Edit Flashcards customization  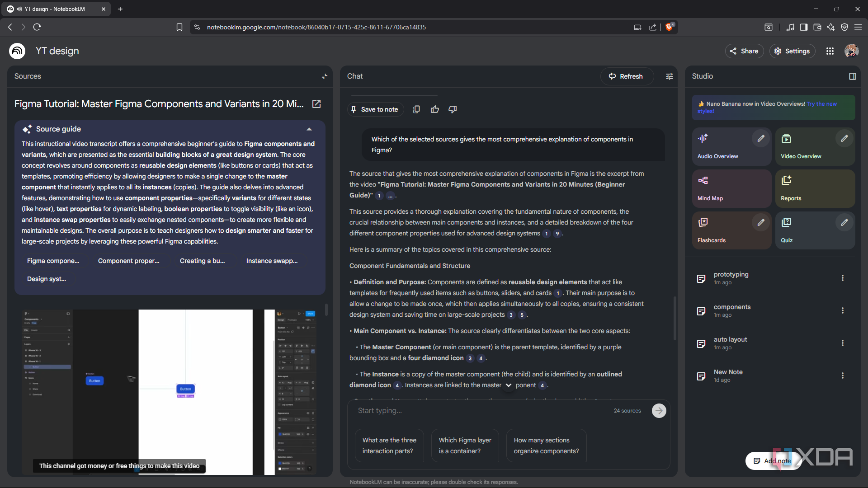point(761,222)
